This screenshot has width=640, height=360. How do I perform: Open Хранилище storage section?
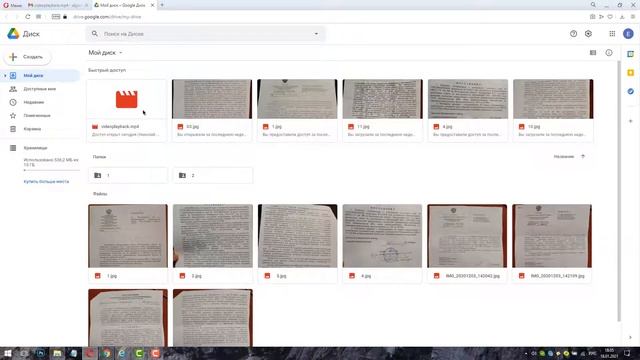click(x=40, y=148)
